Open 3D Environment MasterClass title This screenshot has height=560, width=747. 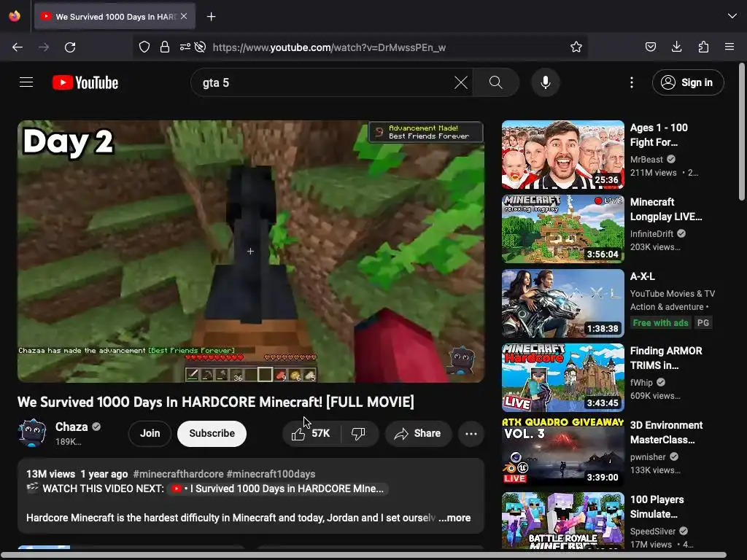[666, 432]
